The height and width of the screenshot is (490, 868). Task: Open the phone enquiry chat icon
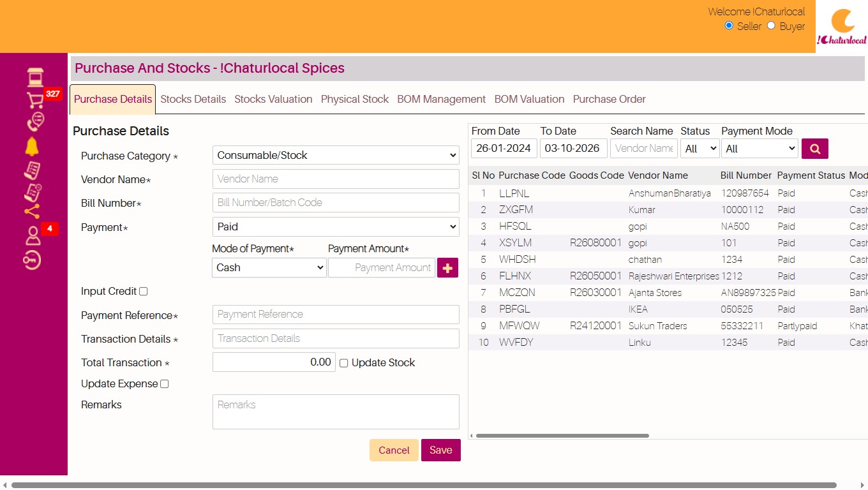(x=35, y=122)
